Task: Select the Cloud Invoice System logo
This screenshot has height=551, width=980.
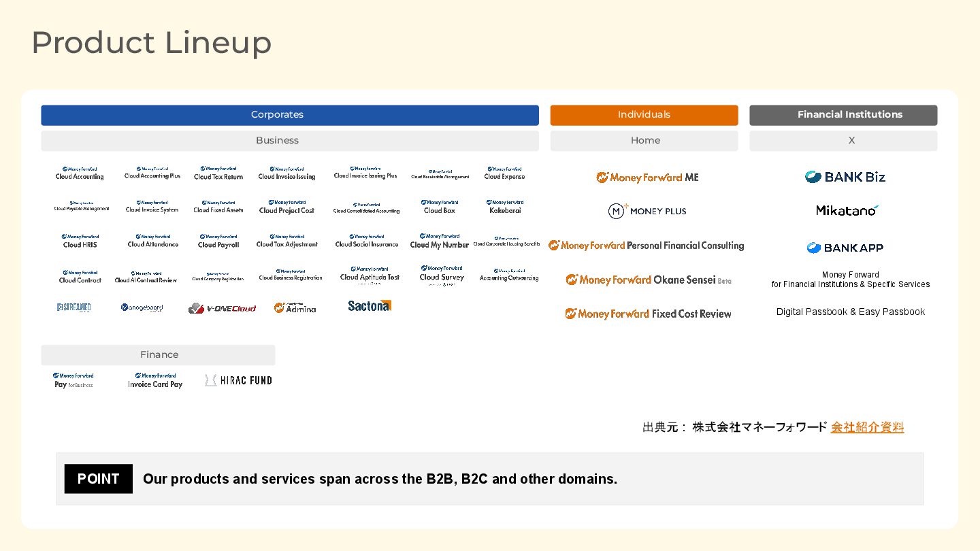Action: [x=152, y=207]
